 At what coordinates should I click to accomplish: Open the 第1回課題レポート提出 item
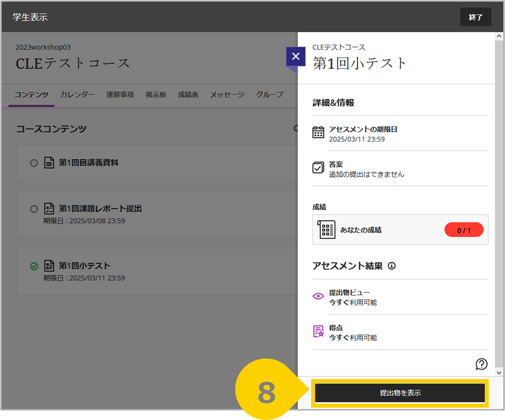pyautogui.click(x=100, y=209)
